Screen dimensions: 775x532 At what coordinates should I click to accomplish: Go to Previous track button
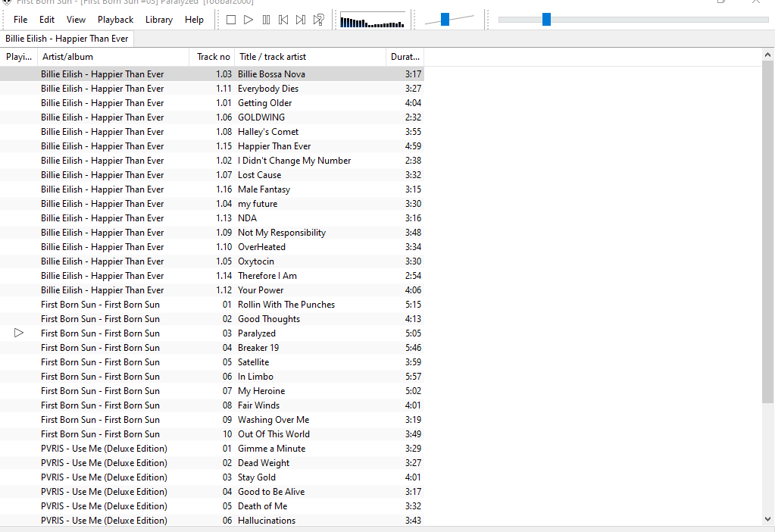coord(283,20)
